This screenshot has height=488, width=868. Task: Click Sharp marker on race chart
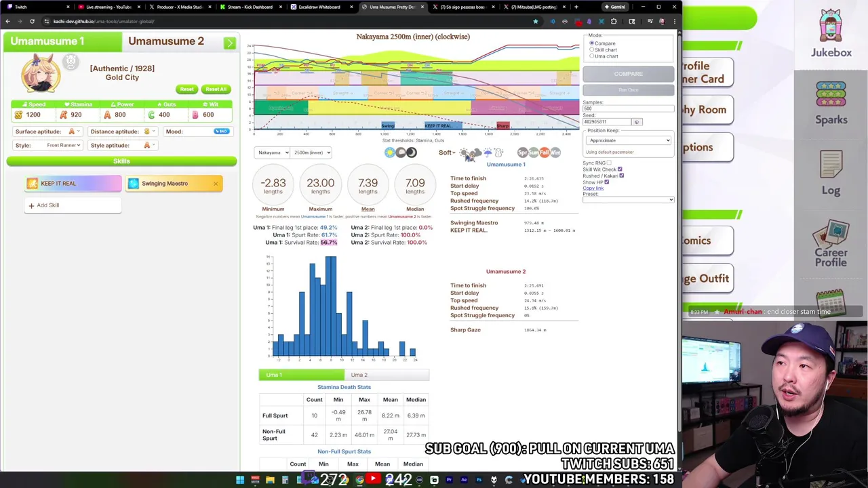click(502, 126)
